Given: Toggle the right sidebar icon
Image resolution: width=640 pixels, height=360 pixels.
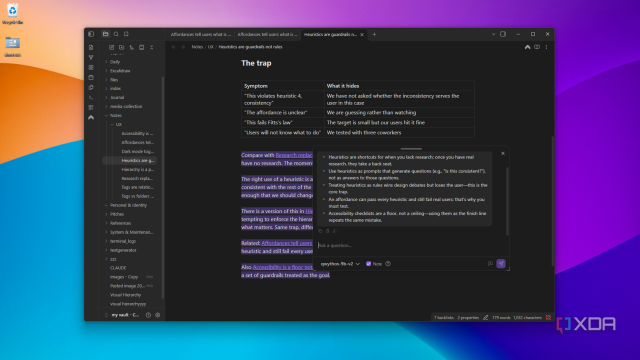Looking at the screenshot, I should [503, 34].
